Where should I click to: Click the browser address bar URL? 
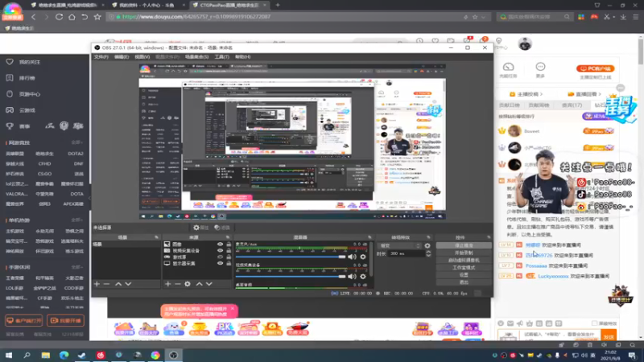(x=196, y=17)
